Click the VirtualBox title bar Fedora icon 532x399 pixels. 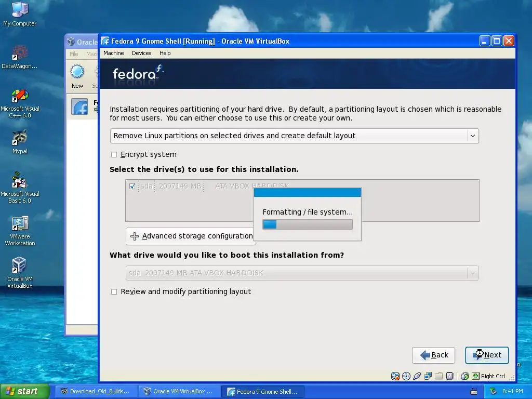pyautogui.click(x=105, y=41)
